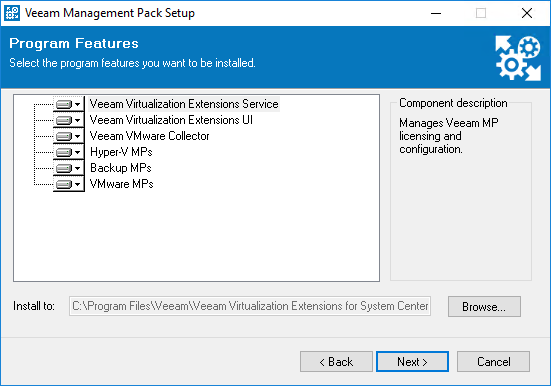
Task: Go to previous step with Back
Action: 336,361
